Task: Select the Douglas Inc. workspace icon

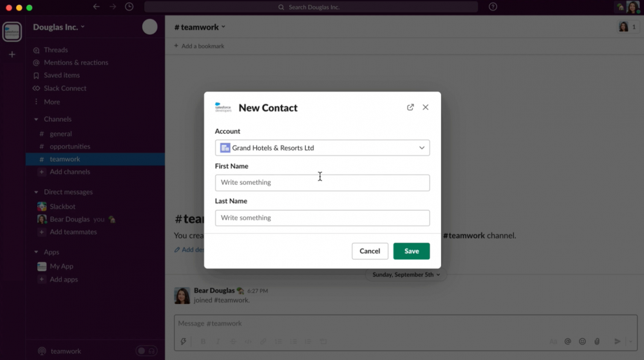Action: pos(12,32)
